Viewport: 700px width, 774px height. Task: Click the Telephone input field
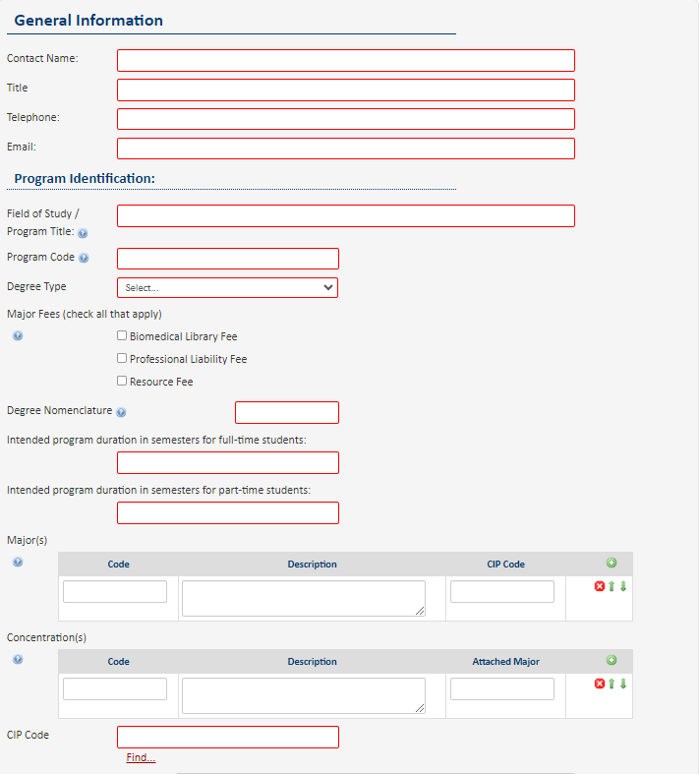pos(346,119)
